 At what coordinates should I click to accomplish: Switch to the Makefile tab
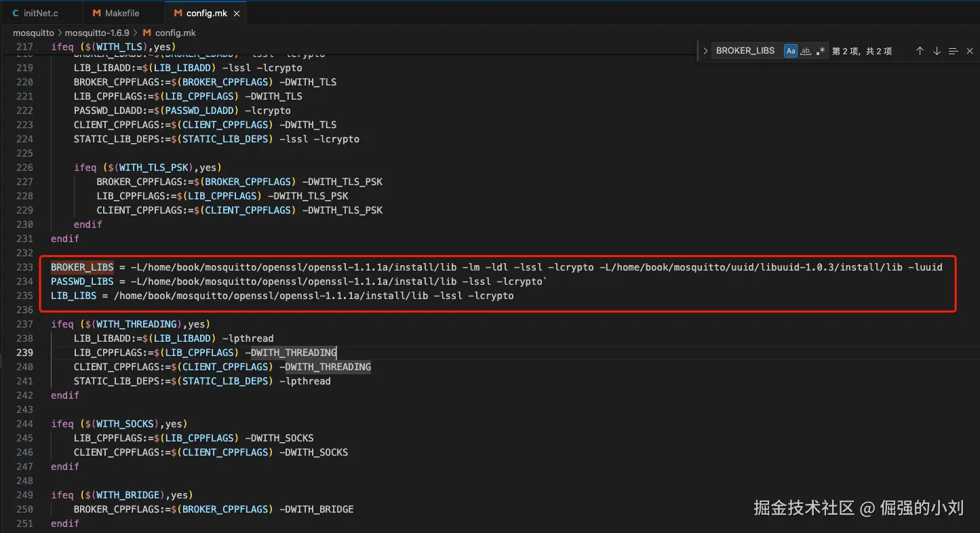click(123, 13)
